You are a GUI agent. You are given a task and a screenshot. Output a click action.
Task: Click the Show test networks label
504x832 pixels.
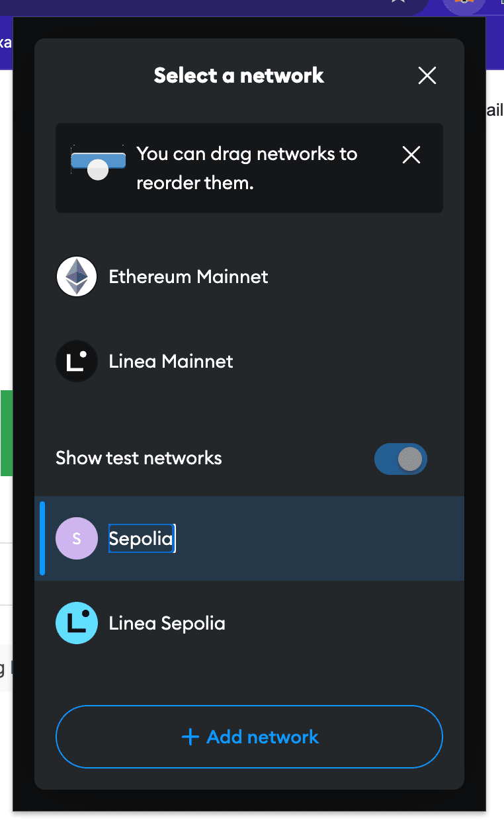click(x=139, y=458)
